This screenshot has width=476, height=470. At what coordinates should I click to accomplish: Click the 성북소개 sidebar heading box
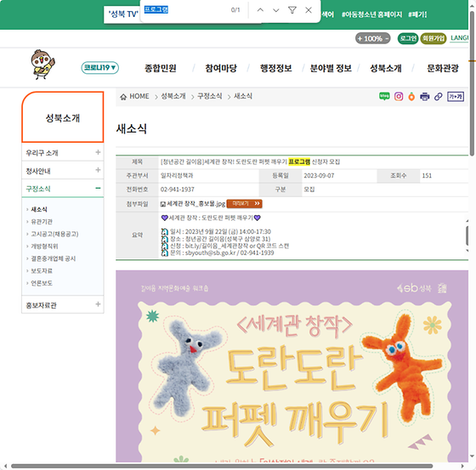tap(63, 117)
